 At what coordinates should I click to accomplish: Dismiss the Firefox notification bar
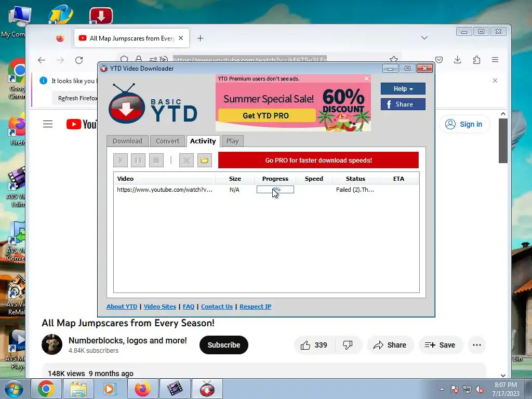(495, 81)
